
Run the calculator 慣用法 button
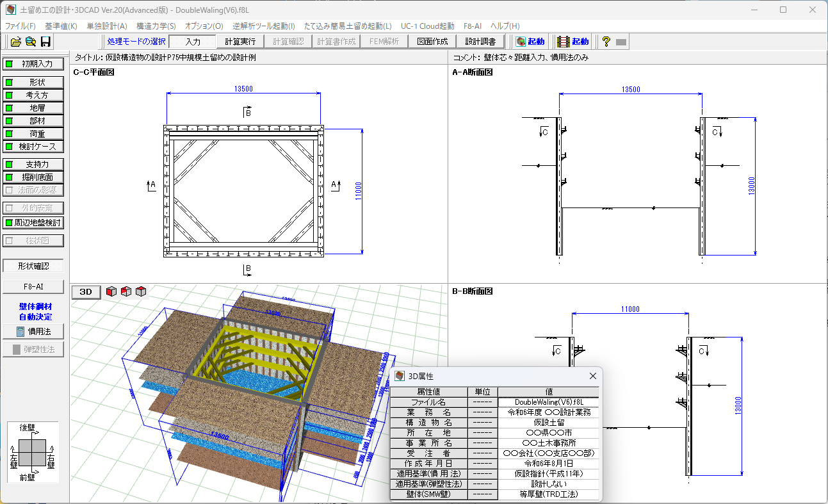(x=33, y=332)
